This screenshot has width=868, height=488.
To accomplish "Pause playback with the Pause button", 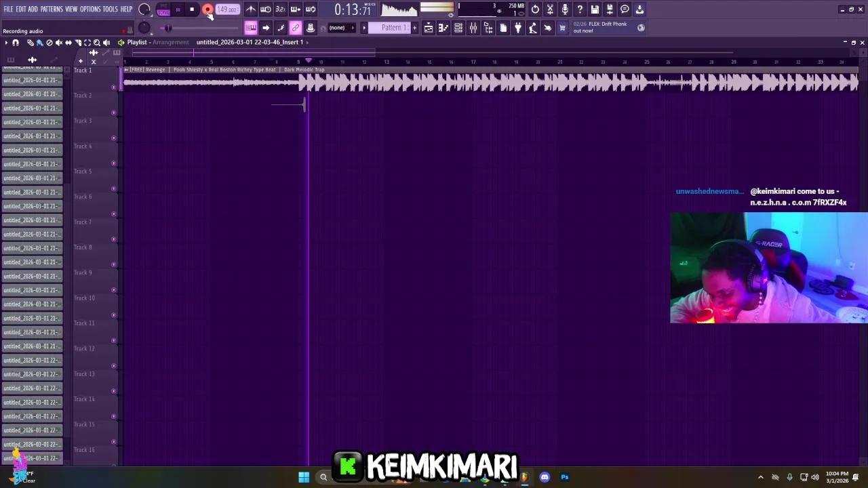I will point(178,9).
